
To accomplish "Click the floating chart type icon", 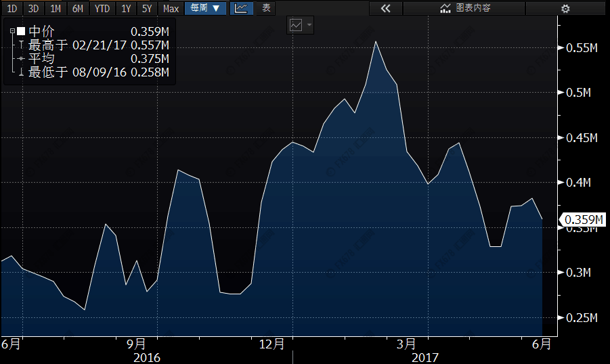I will [296, 25].
